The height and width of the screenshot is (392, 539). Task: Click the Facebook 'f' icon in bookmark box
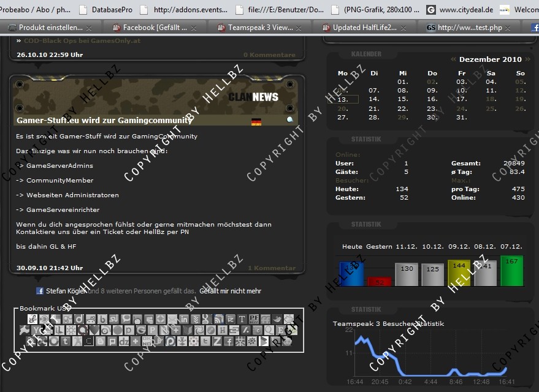pyautogui.click(x=229, y=341)
